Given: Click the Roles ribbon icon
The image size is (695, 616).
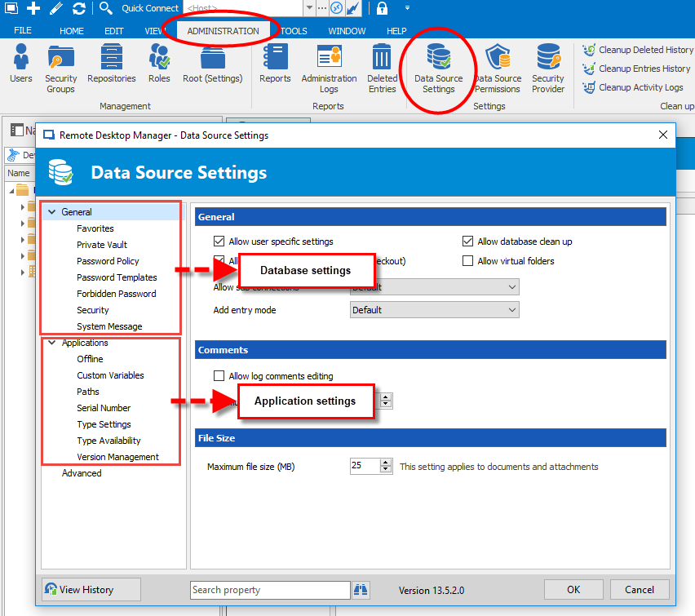Looking at the screenshot, I should (x=159, y=64).
